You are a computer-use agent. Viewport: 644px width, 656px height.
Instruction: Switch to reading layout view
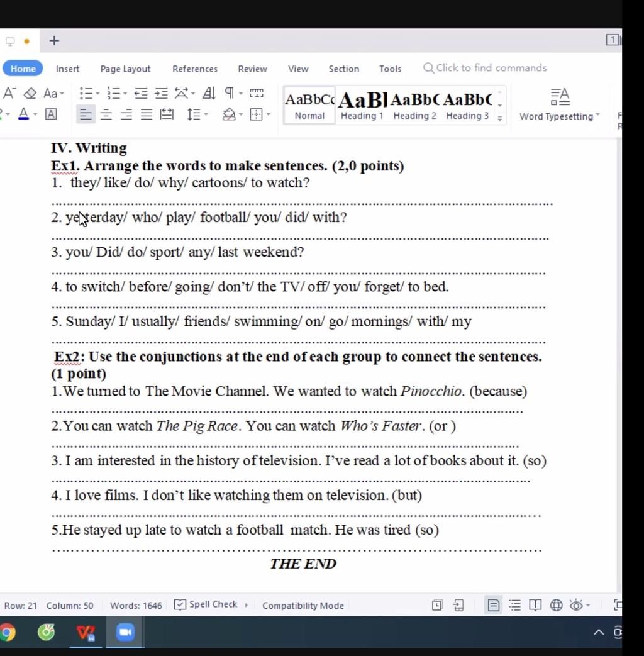pos(535,605)
